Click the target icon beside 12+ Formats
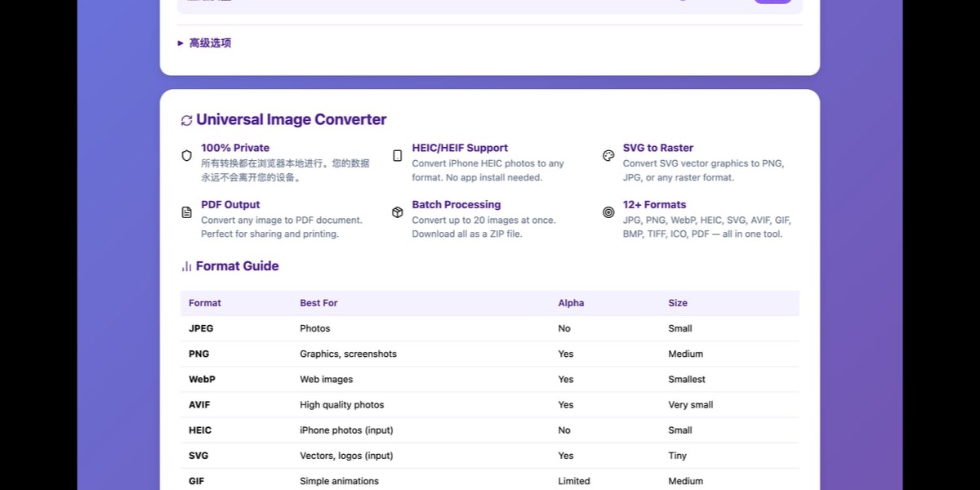980x490 pixels. click(x=608, y=212)
